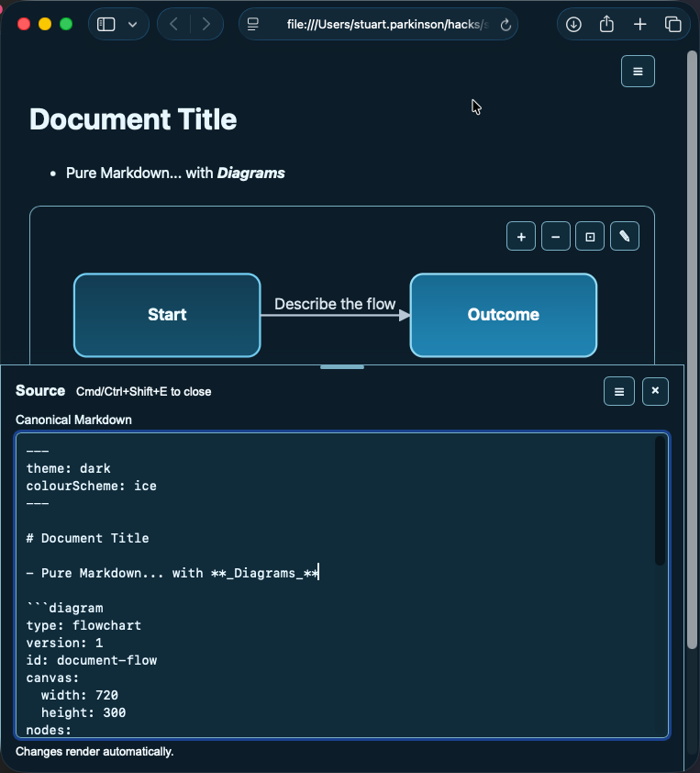Viewport: 700px width, 773px height.
Task: Go back using the back arrow
Action: 173,24
